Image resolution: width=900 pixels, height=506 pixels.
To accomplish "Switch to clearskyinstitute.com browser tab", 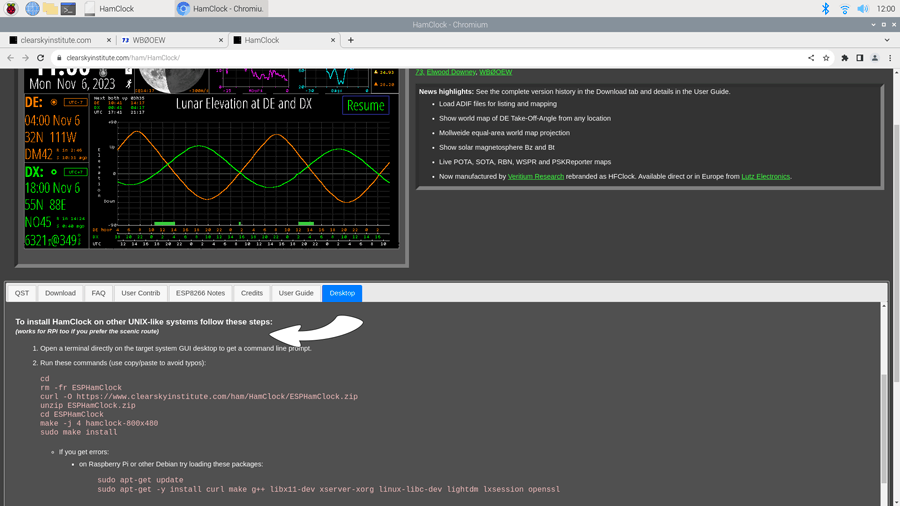I will click(x=56, y=40).
